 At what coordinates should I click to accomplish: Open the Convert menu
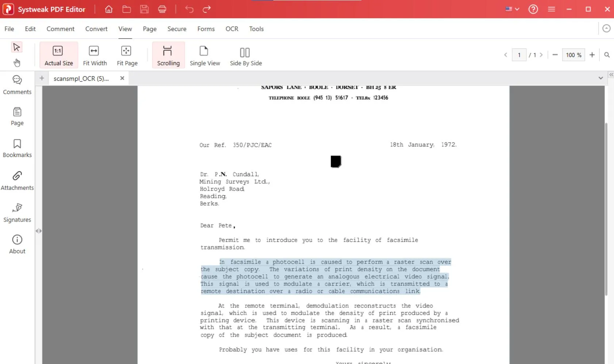tap(96, 29)
